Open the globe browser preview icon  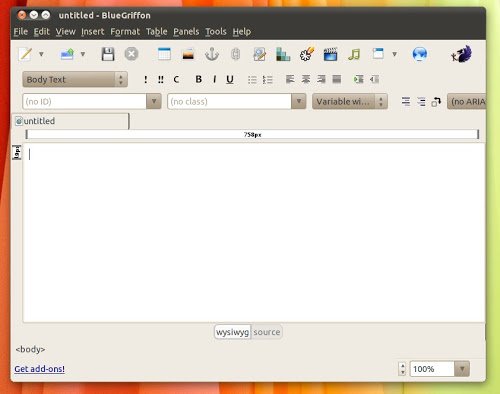coord(419,54)
